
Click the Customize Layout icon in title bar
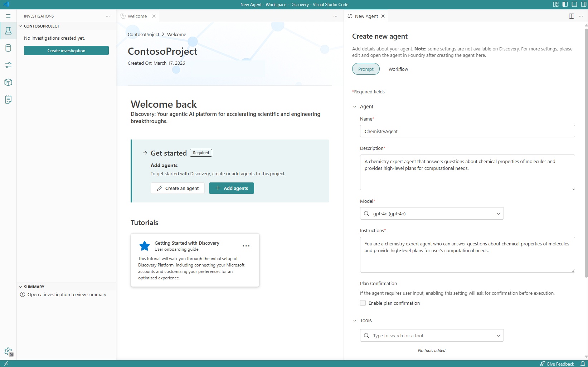[556, 4]
